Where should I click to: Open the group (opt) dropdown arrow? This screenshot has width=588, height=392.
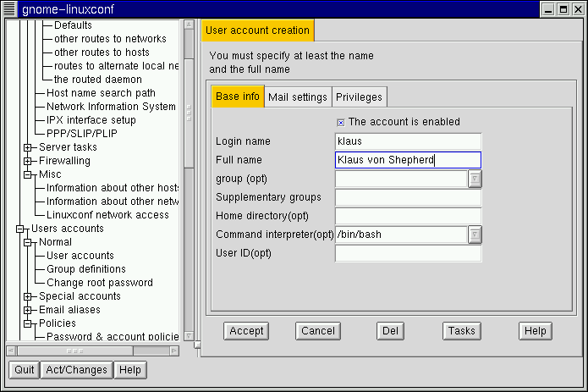click(x=475, y=179)
